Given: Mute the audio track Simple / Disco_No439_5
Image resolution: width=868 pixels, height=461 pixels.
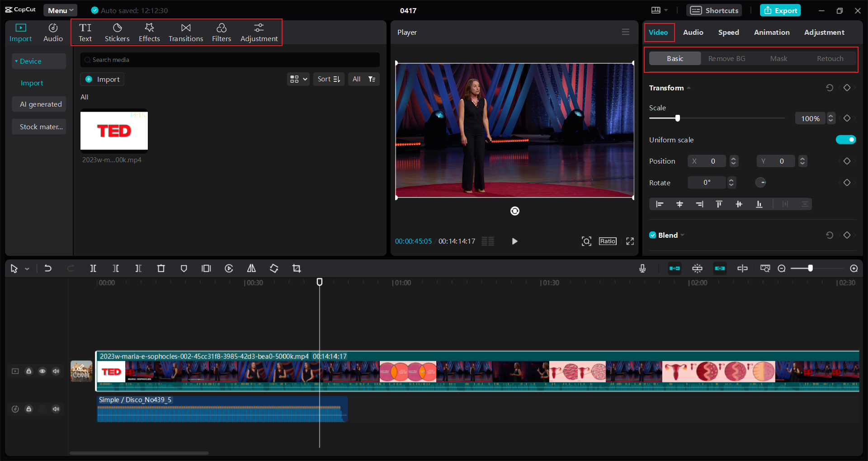Looking at the screenshot, I should point(56,409).
